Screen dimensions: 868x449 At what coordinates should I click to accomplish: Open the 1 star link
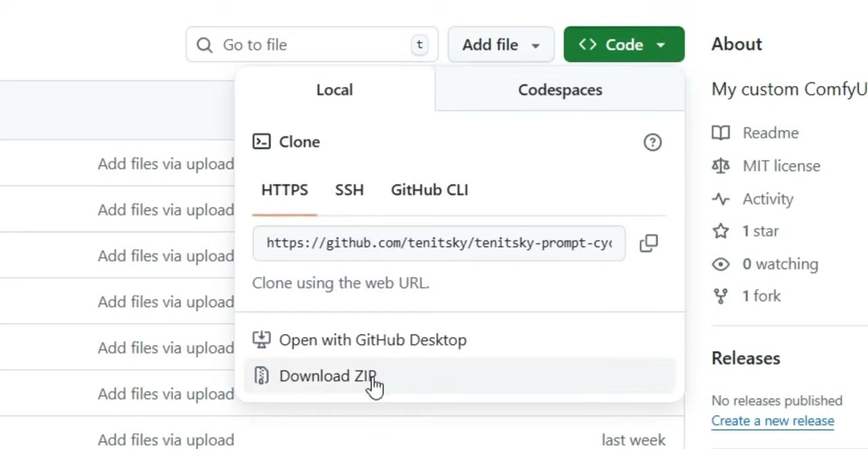[760, 231]
